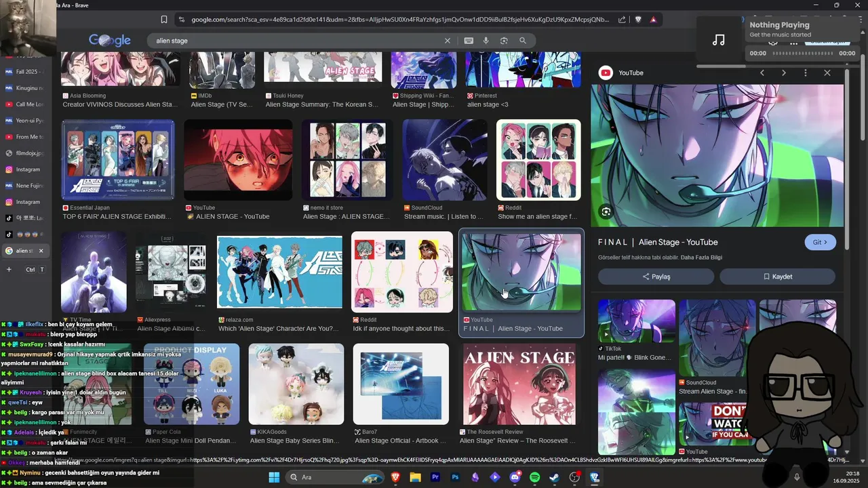868x488 pixels.
Task: Switch to Kinuginu tab in sidebar
Action: coord(24,88)
